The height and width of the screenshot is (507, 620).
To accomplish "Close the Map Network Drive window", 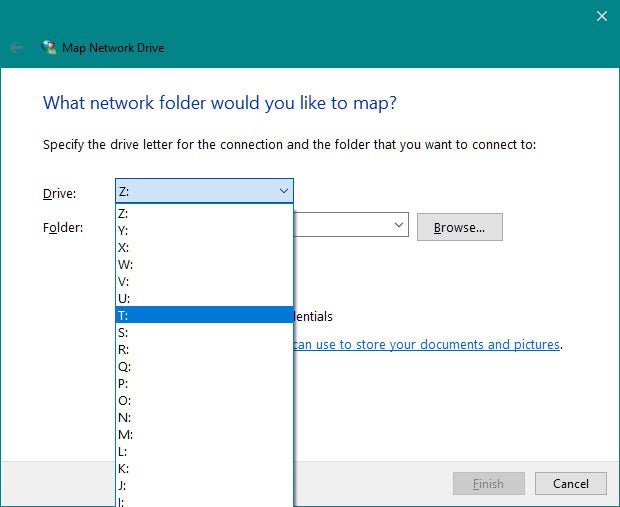I will point(602,16).
